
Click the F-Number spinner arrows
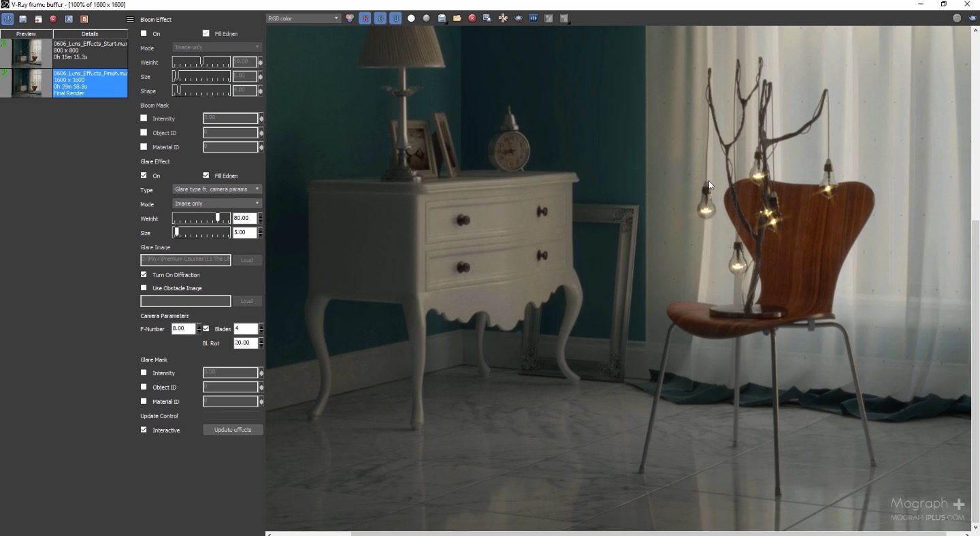199,328
